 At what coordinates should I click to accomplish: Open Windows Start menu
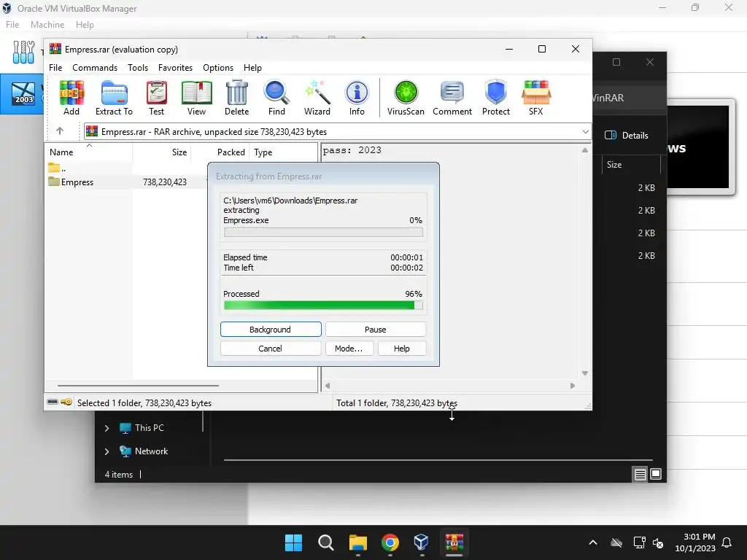293,542
